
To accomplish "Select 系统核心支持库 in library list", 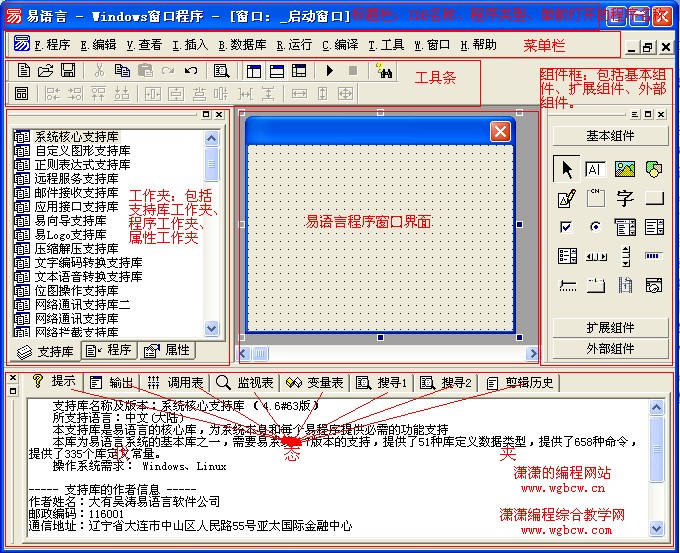I will click(66, 137).
